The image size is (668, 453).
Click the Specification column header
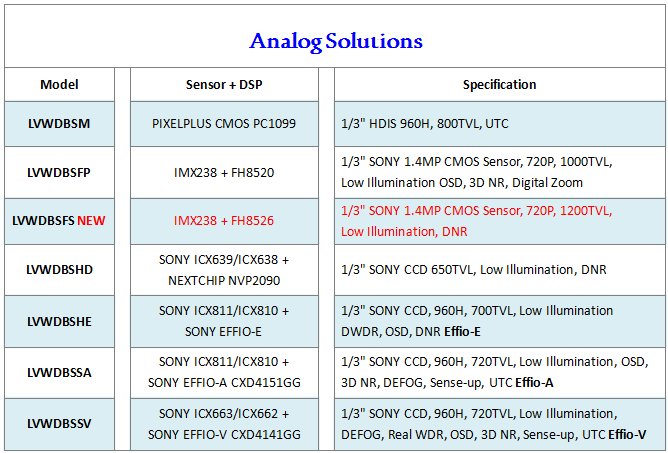[x=499, y=85]
